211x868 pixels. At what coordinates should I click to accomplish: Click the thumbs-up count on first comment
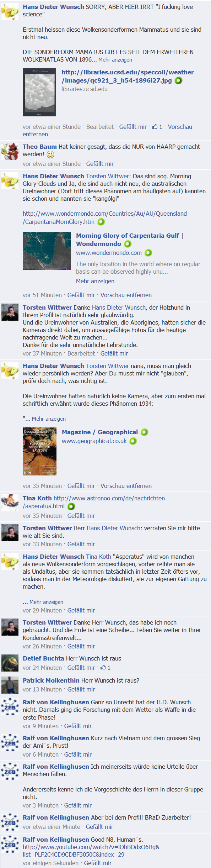[x=157, y=127]
